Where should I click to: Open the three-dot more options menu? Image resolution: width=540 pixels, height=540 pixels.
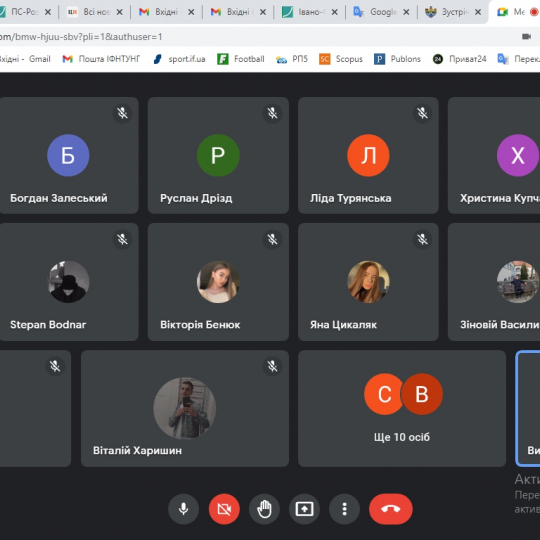tap(344, 509)
